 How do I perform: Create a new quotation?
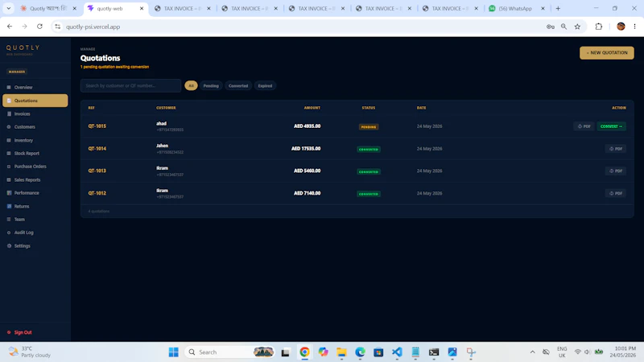[x=607, y=52]
